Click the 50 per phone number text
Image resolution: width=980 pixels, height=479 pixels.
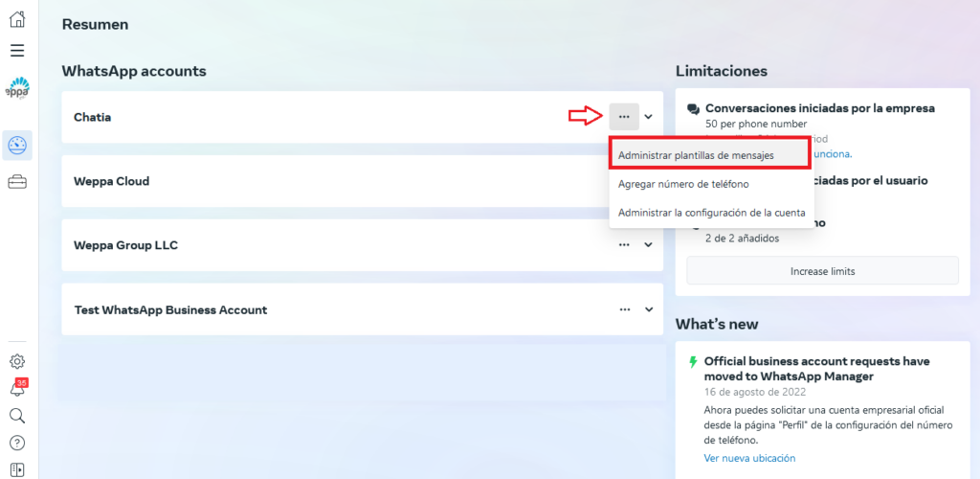coord(756,124)
